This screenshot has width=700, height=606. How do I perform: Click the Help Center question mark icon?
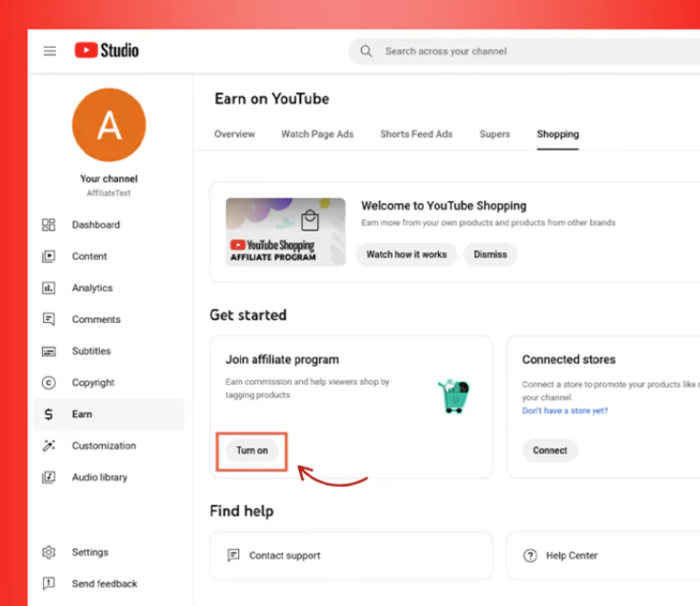tap(530, 555)
